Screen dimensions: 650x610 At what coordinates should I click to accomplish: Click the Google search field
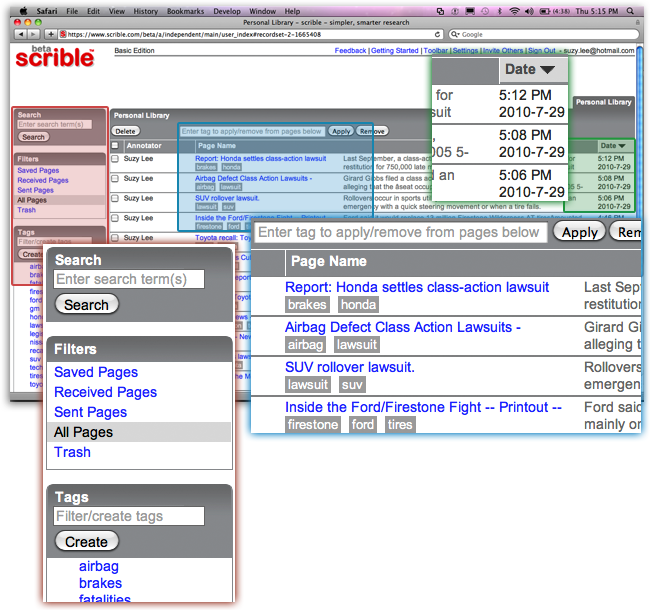544,34
